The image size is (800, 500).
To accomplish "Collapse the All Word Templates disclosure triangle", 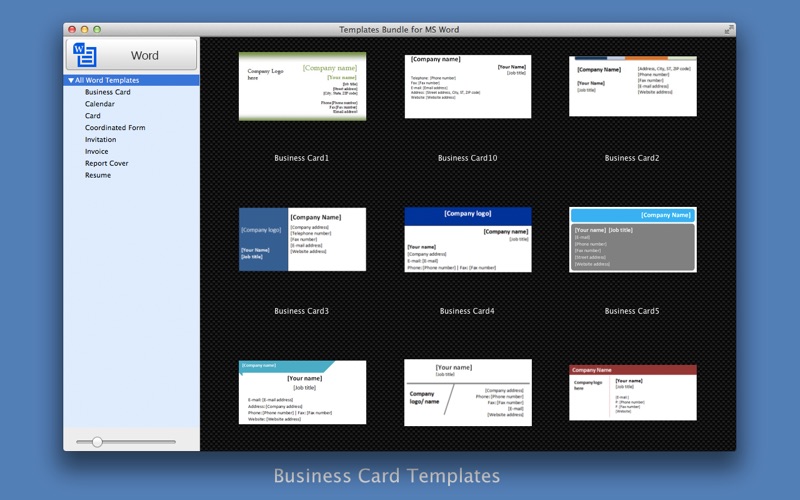I will pyautogui.click(x=70, y=80).
